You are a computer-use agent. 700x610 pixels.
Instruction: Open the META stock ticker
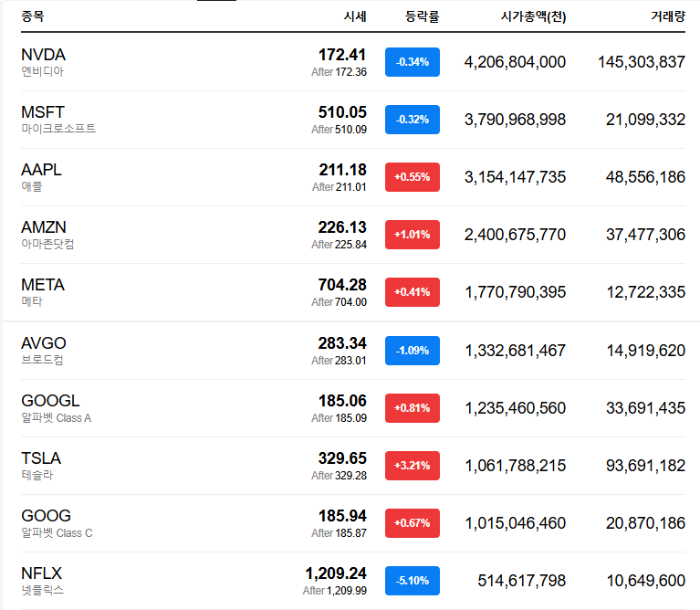tap(43, 285)
